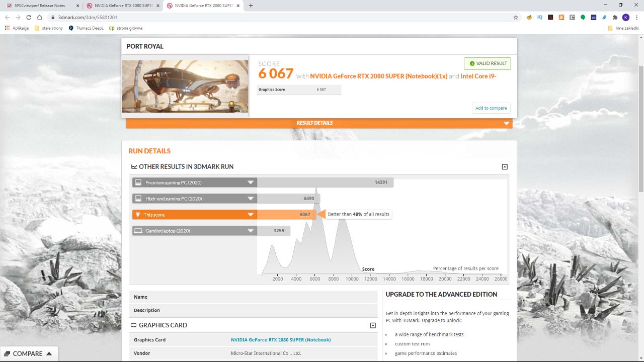Open the Aplikacje apps shortcut
The width and height of the screenshot is (644, 362).
point(17,28)
